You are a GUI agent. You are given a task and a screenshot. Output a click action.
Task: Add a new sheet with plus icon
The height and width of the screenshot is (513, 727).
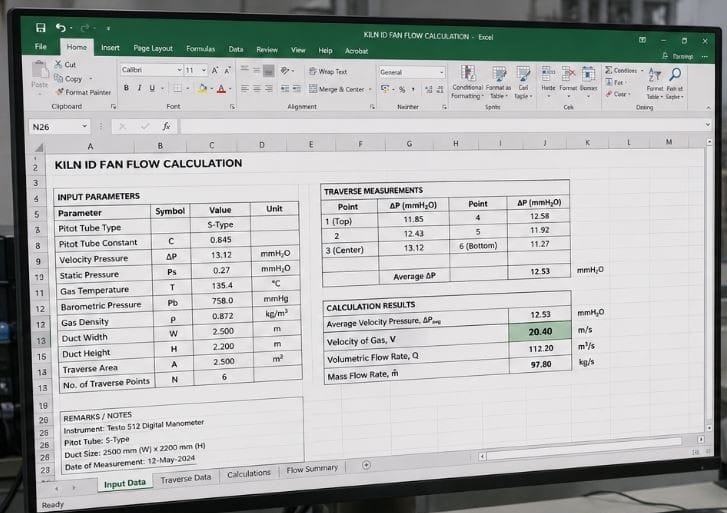pyautogui.click(x=366, y=465)
